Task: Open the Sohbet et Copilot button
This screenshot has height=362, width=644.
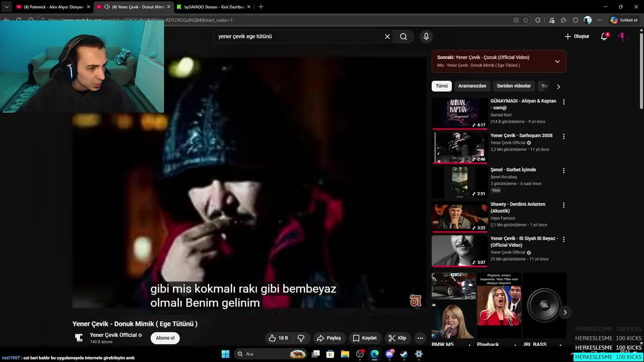Action: pyautogui.click(x=624, y=20)
